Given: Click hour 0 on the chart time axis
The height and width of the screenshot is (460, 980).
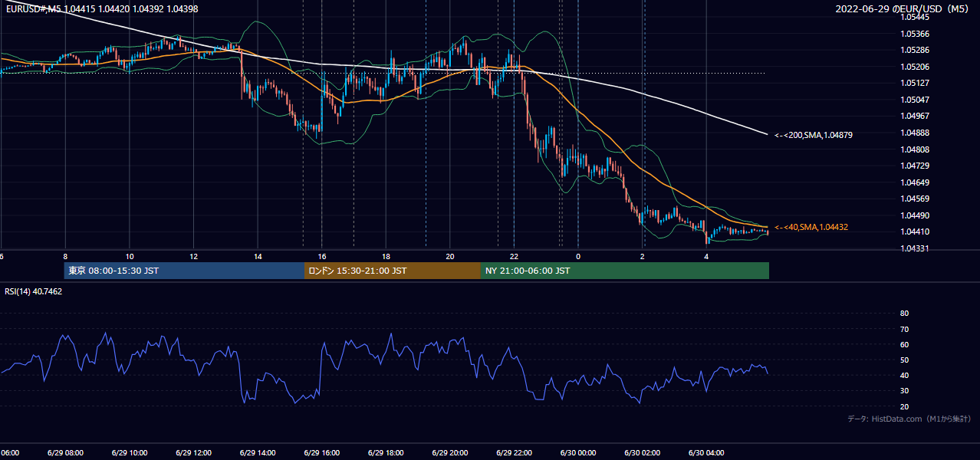Looking at the screenshot, I should coord(577,256).
